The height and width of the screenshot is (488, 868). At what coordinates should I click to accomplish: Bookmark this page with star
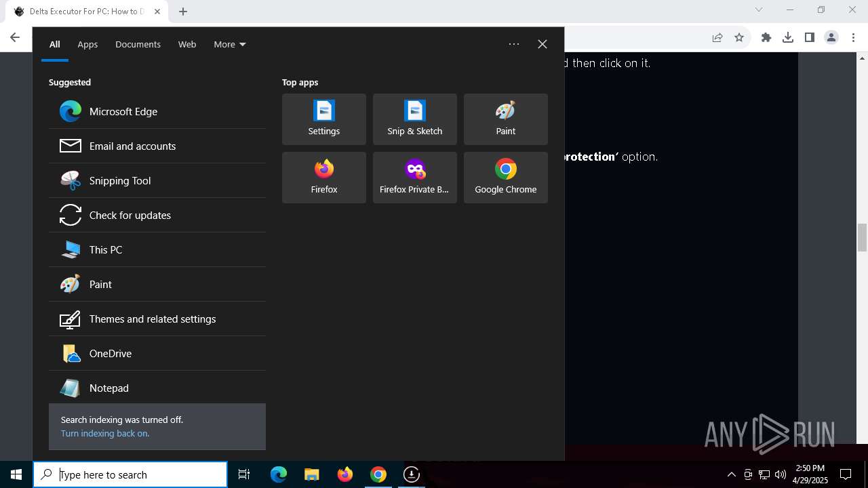click(x=739, y=37)
